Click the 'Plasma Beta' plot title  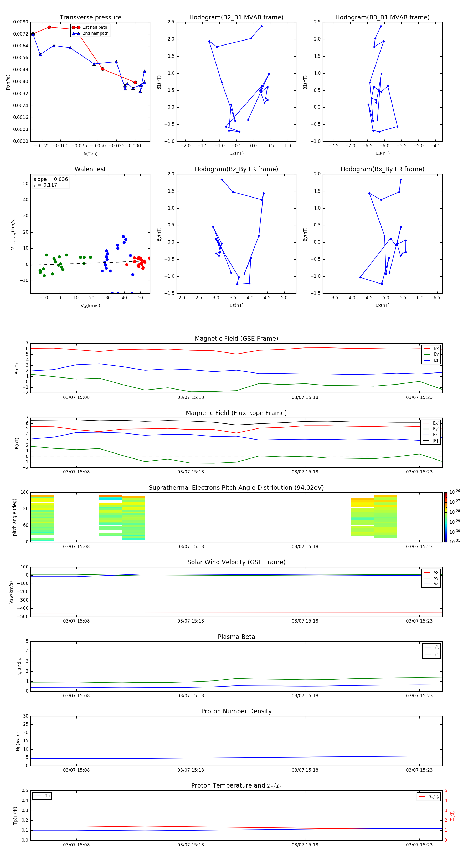click(236, 637)
